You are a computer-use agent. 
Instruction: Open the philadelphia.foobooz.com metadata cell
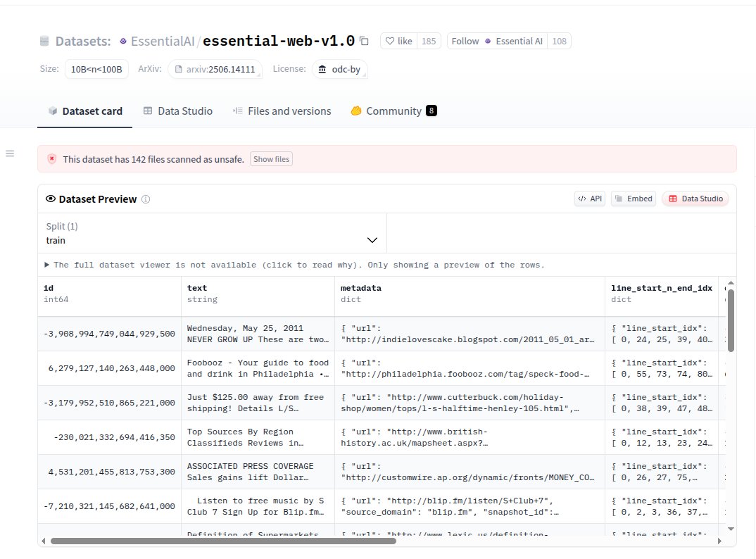(470, 368)
